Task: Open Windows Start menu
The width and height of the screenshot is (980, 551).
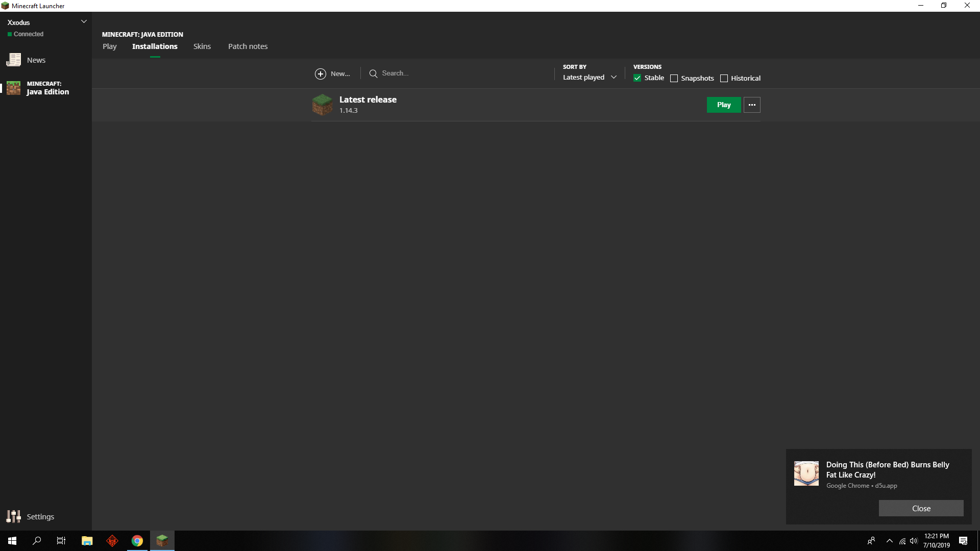Action: point(12,541)
